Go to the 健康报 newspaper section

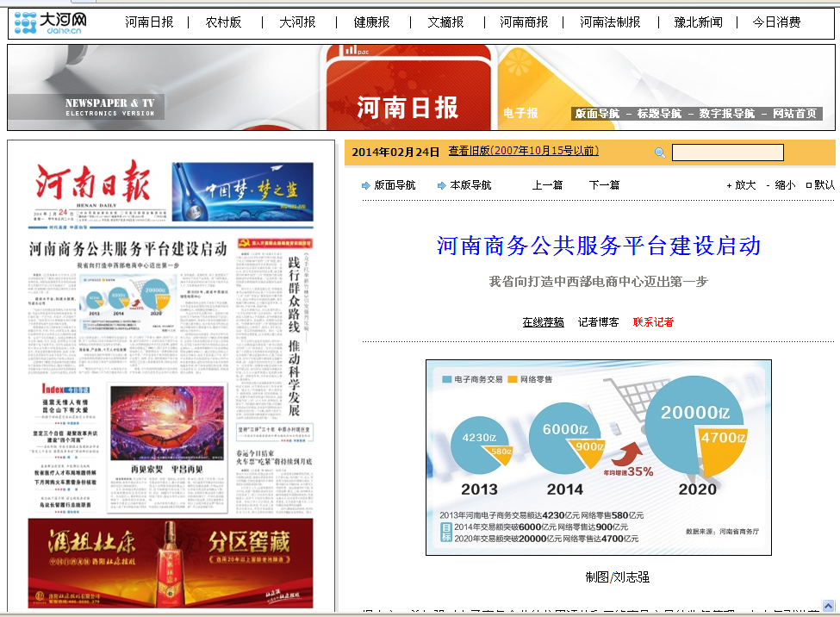point(371,22)
